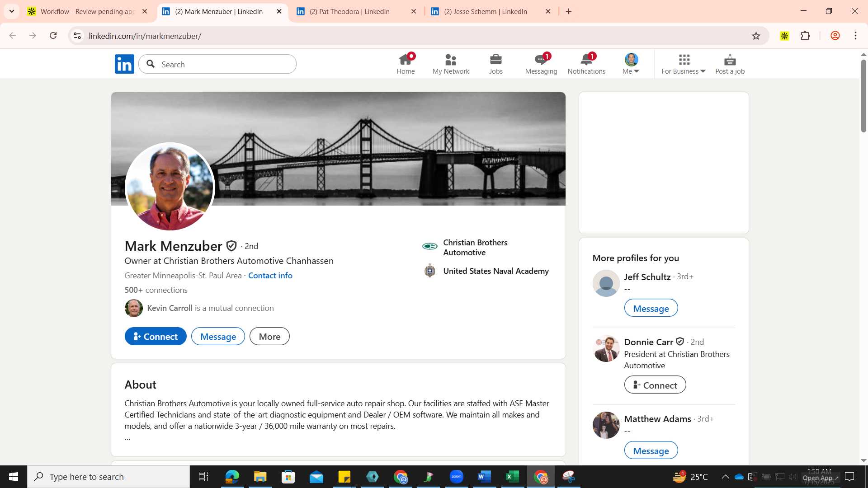Open Notifications bell icon
The image size is (868, 488).
(x=586, y=64)
